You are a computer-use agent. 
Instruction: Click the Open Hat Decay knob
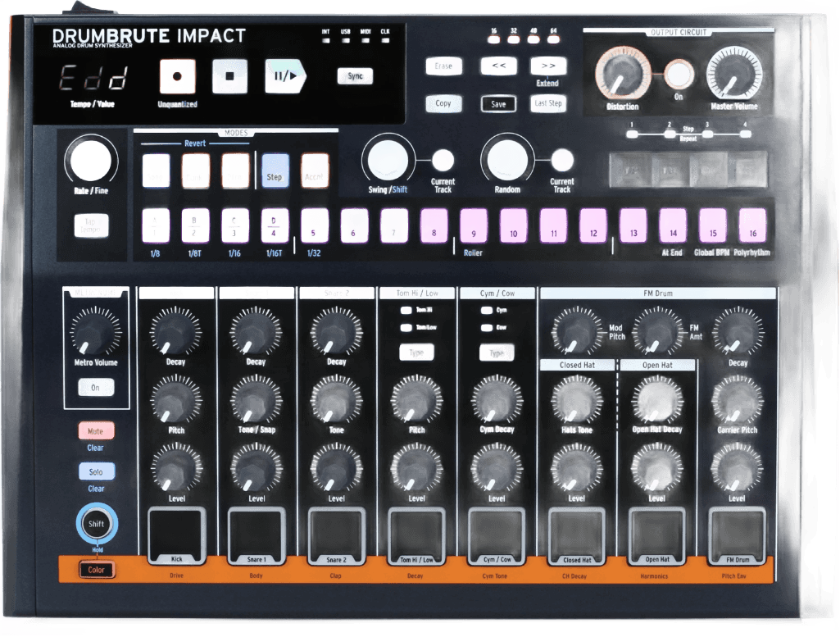point(657,400)
